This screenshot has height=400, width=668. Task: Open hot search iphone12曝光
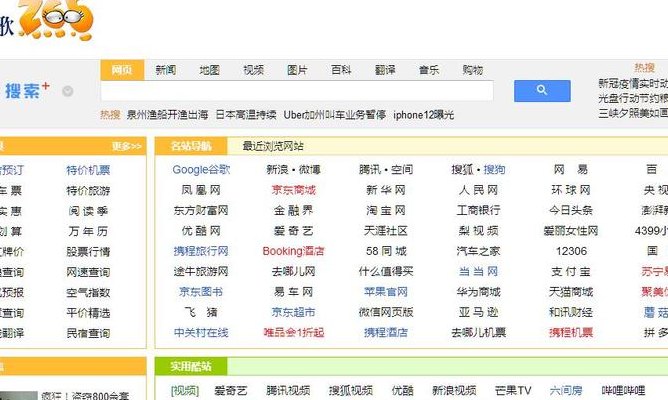point(423,115)
